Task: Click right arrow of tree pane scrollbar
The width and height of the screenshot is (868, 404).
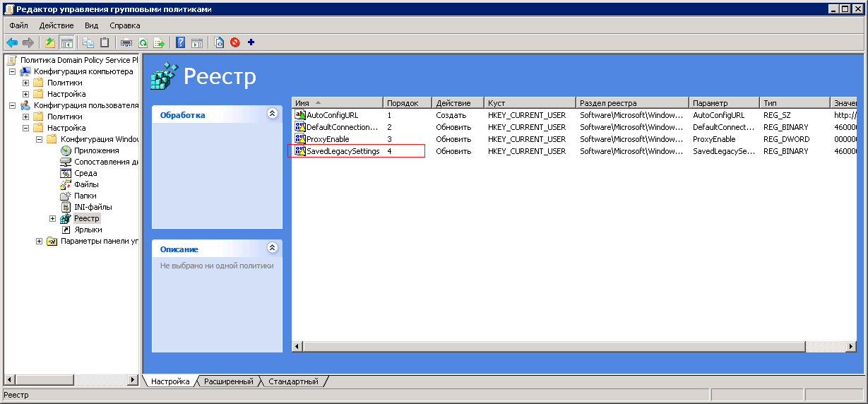Action: 133,380
